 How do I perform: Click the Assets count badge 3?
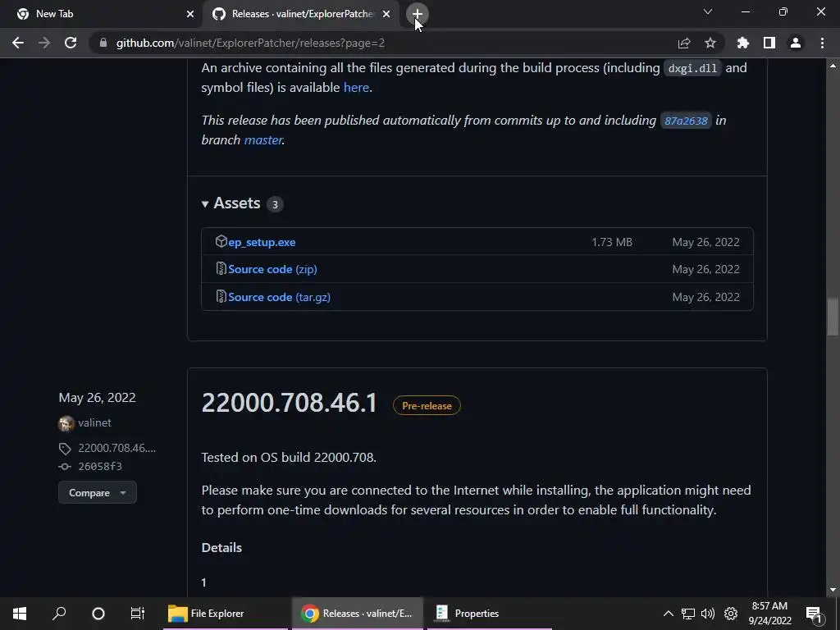pos(275,204)
